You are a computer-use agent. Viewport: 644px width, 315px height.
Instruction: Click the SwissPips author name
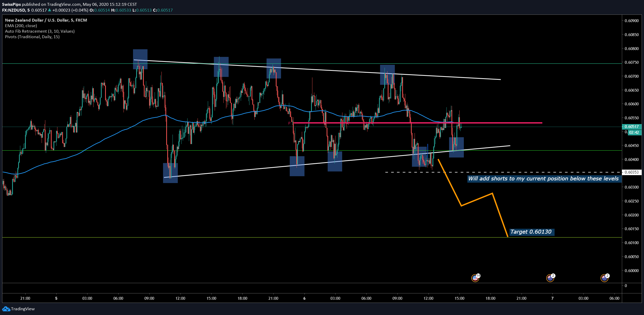(11, 4)
